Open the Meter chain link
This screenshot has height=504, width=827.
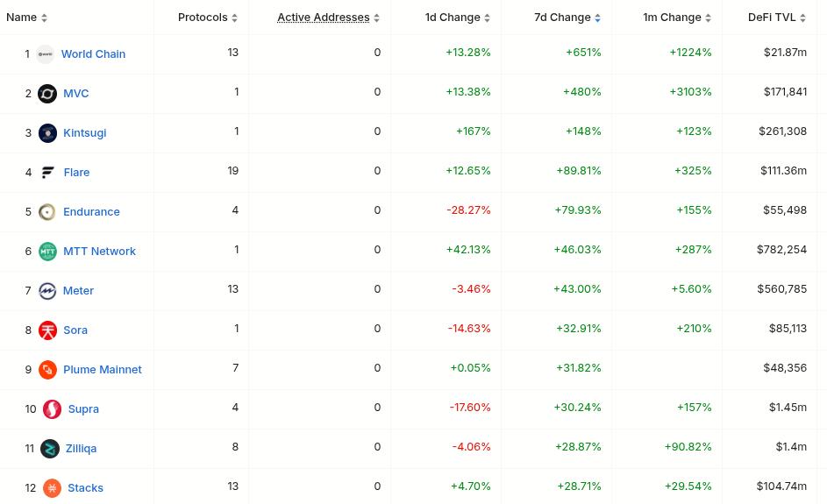point(78,291)
